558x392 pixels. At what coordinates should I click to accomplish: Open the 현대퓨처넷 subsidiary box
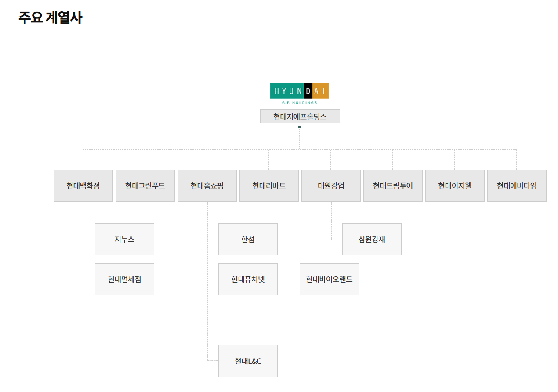click(248, 279)
